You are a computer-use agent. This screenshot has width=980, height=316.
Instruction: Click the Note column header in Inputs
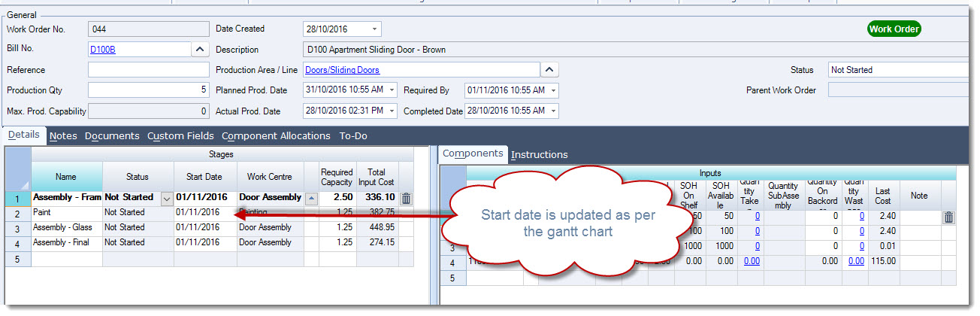[920, 196]
